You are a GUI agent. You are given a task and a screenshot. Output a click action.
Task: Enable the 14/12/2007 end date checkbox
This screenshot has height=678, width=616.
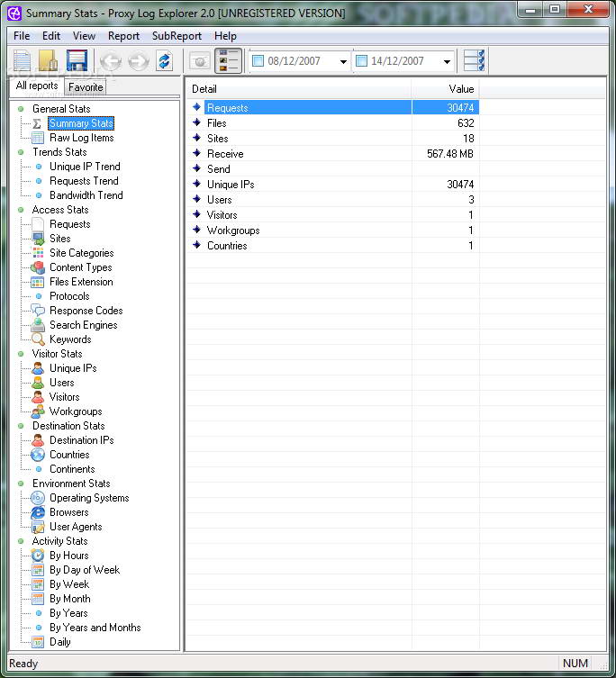click(x=361, y=61)
